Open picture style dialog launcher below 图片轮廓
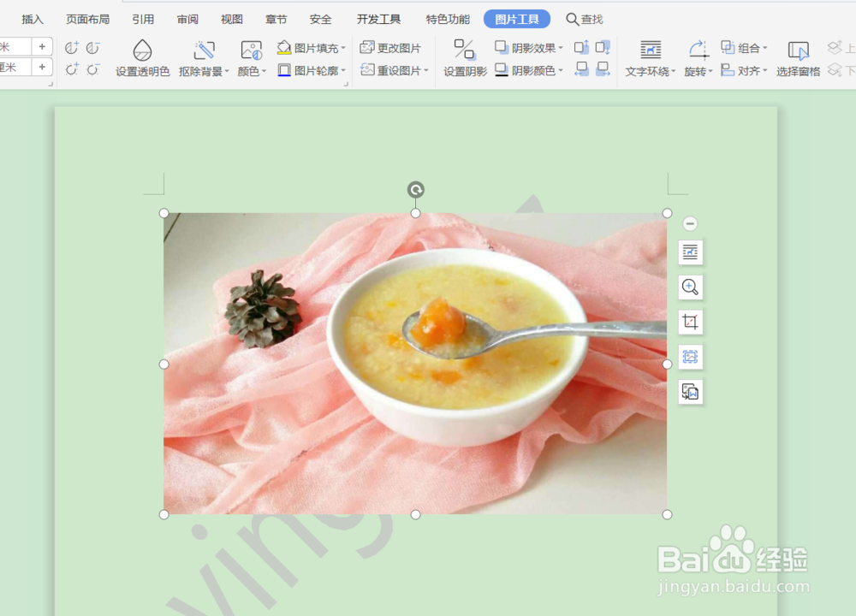The image size is (856, 616). tap(346, 85)
